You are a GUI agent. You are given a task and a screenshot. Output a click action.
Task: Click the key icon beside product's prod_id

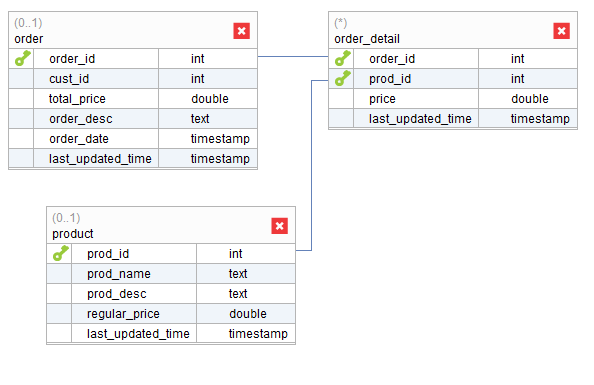[61, 253]
